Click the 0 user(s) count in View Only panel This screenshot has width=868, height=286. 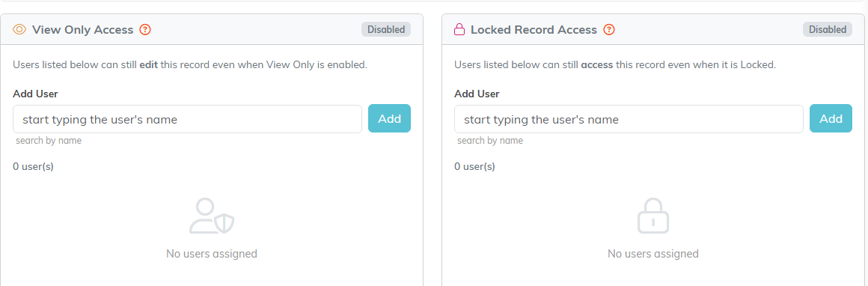tap(33, 166)
